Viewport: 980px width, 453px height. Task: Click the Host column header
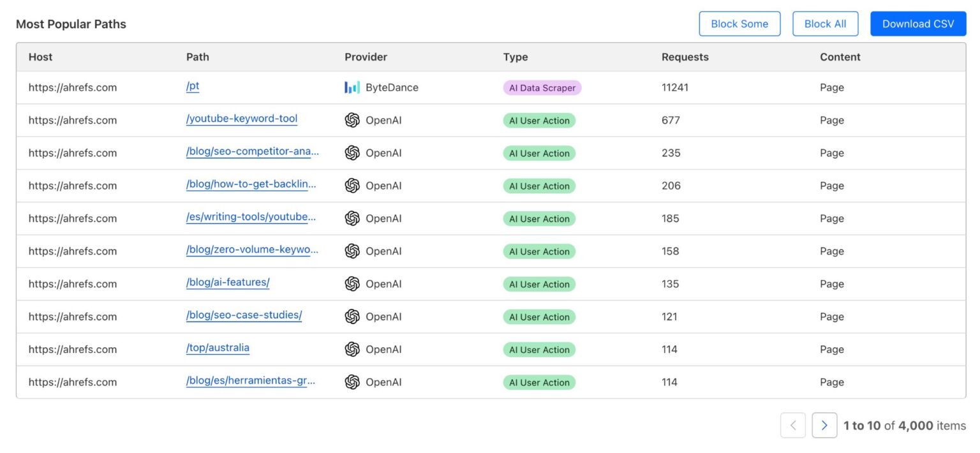click(x=40, y=57)
